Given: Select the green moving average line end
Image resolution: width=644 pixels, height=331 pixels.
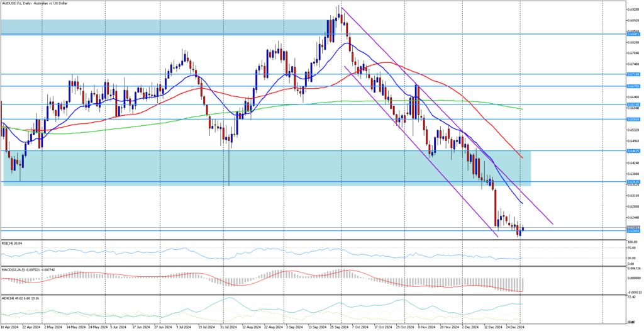Looking at the screenshot, I should (523, 109).
